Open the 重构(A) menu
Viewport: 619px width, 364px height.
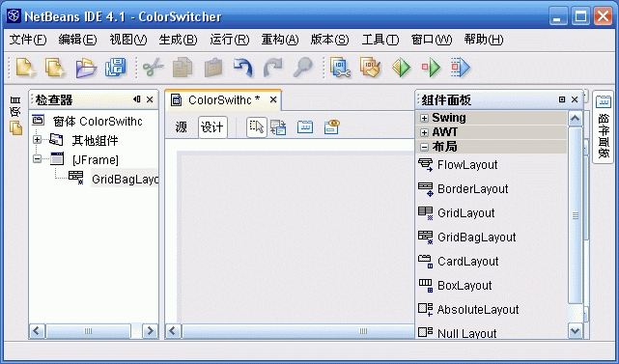pos(280,40)
